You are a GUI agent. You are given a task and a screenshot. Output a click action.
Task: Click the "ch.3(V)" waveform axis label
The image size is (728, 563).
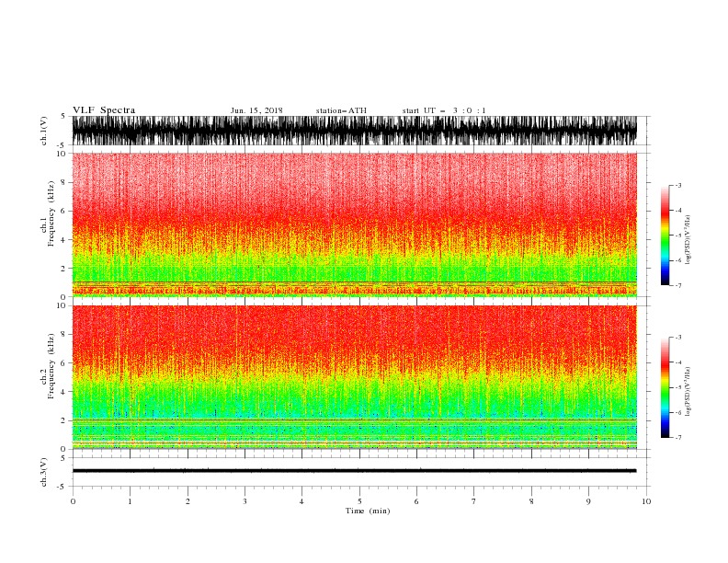click(44, 472)
